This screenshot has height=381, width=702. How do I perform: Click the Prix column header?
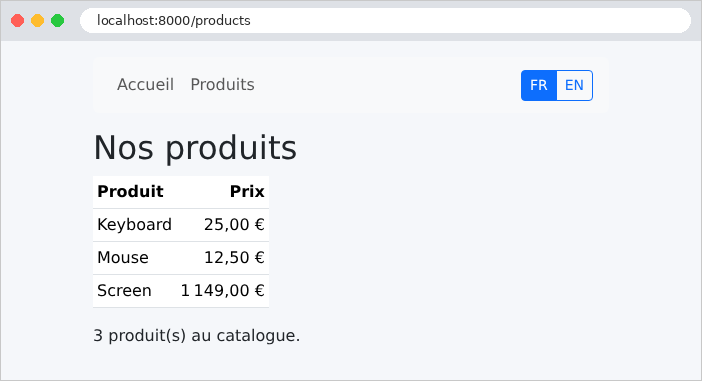[247, 192]
